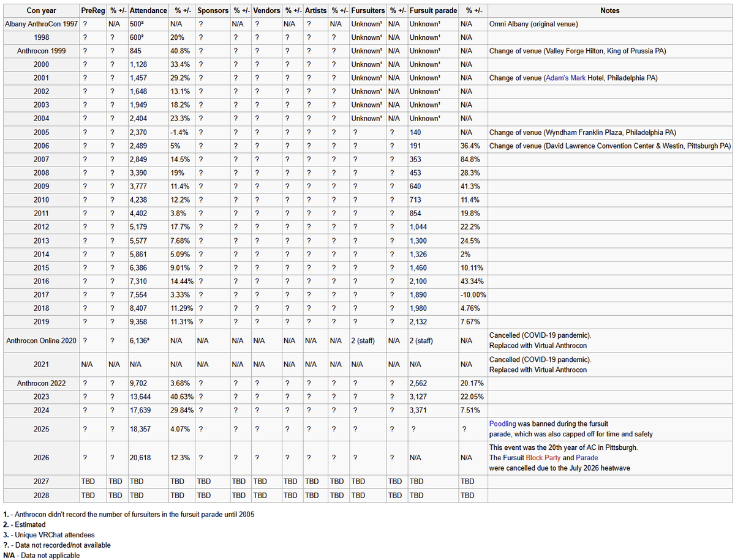Screen dimensions: 735x560
Task: Open the Poodling link in notes
Action: pyautogui.click(x=502, y=424)
